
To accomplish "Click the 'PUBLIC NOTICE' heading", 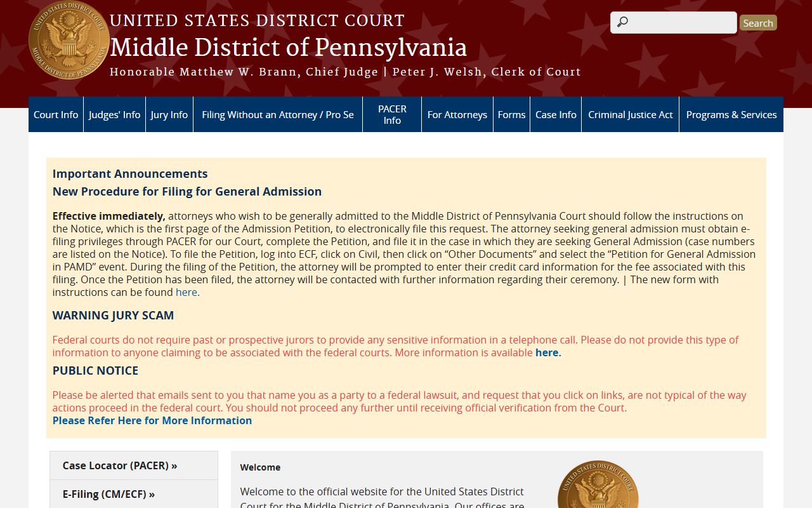I will (x=95, y=370).
